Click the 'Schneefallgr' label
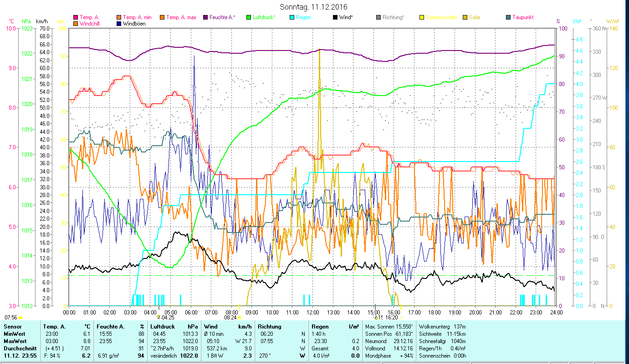 [434, 341]
